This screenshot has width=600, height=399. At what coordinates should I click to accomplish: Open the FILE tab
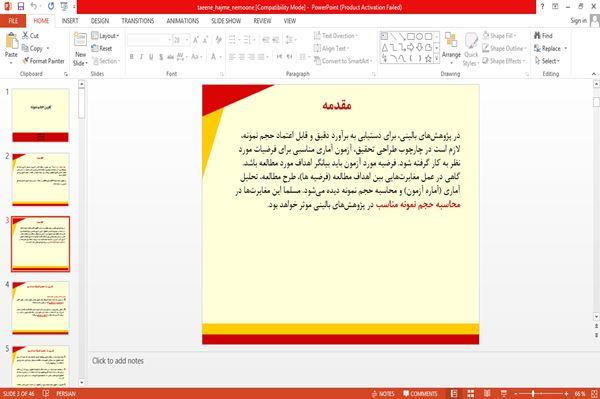point(13,21)
